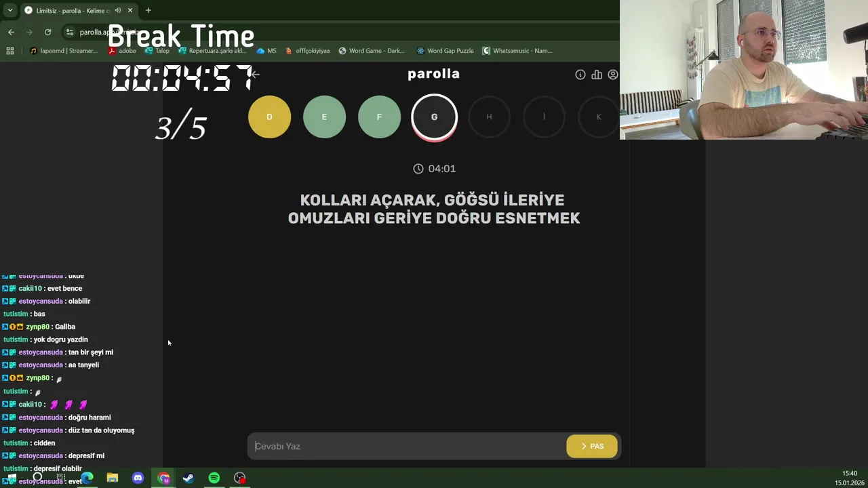
Task: Open Windows taskbar search circle
Action: [x=37, y=478]
